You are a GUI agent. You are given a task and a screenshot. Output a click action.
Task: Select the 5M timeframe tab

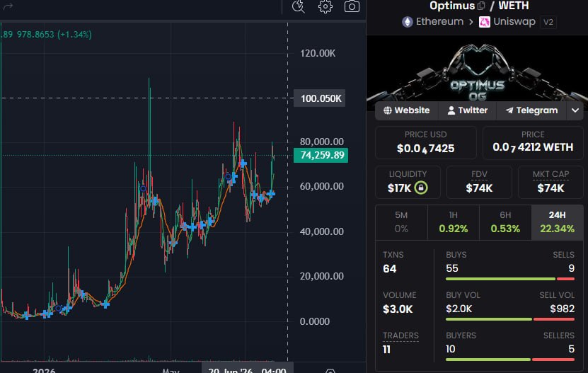(x=401, y=222)
